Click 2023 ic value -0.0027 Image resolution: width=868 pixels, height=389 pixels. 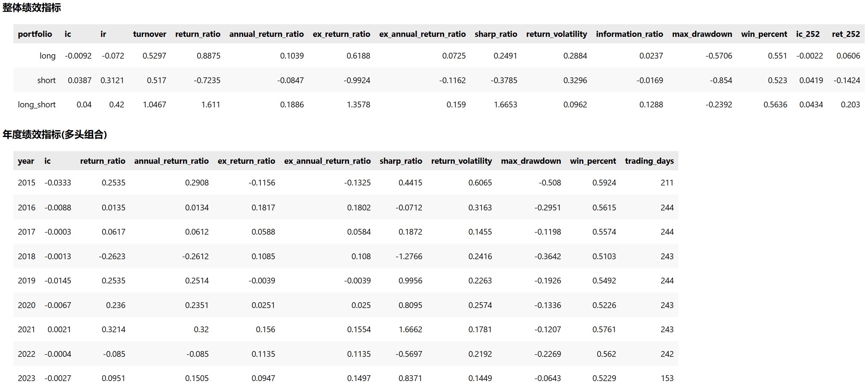(58, 378)
